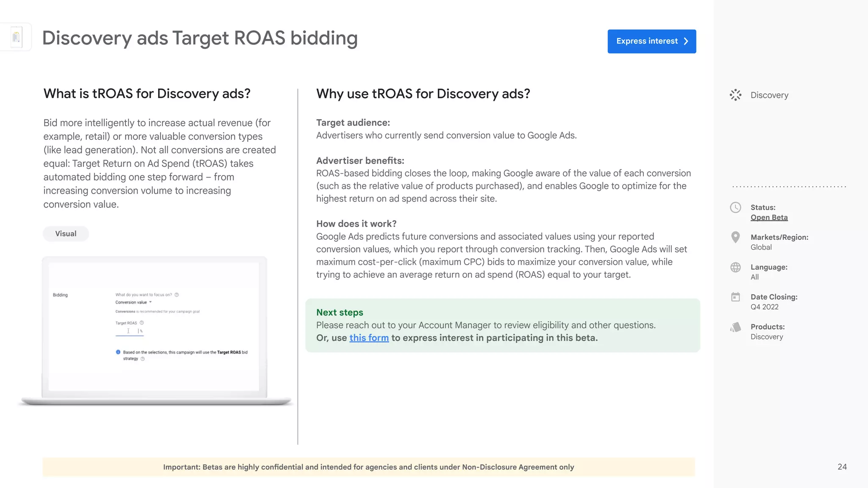Click the 'Important: Betas are highly confidential' banner
Screen dimensions: 868x488
[x=368, y=467]
